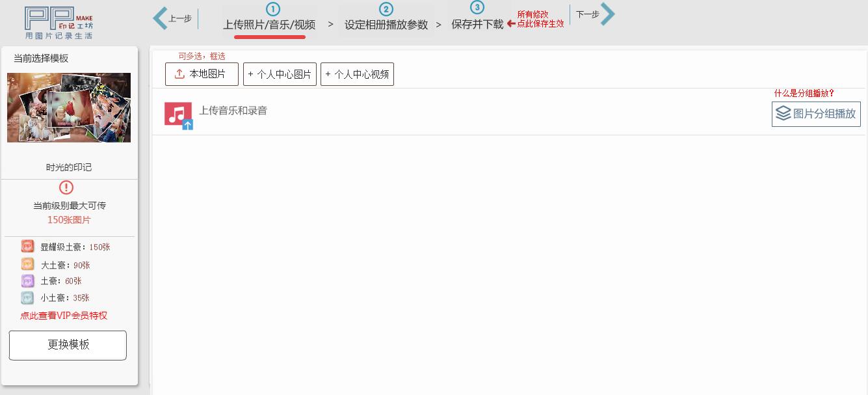Go to 保存并下载 step
Screen dimensions: 868x395
[x=477, y=24]
